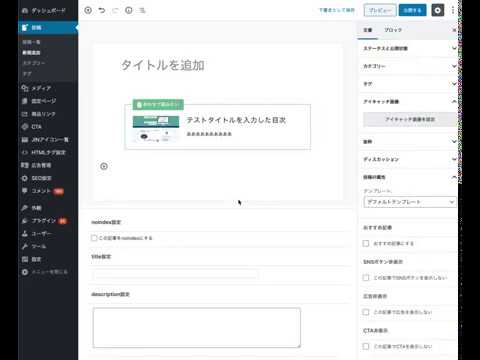
Task: Open the content info (i) icon
Action: click(129, 10)
